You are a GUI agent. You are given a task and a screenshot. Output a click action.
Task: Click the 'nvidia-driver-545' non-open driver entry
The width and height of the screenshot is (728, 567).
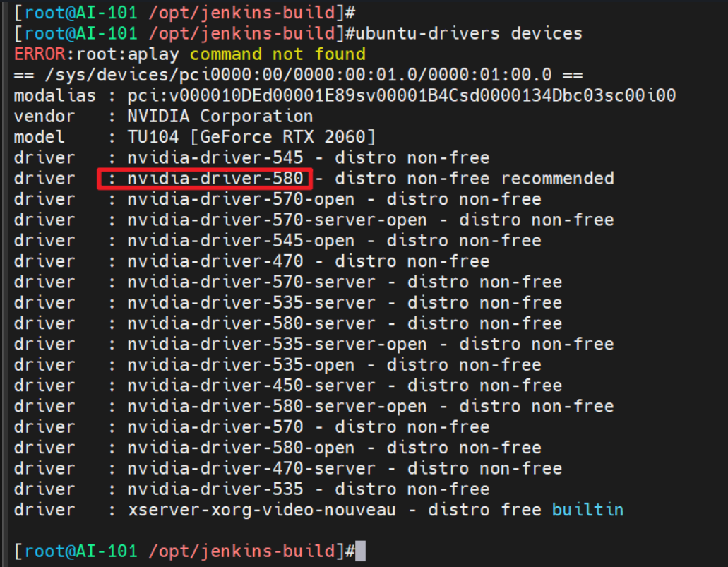[215, 157]
